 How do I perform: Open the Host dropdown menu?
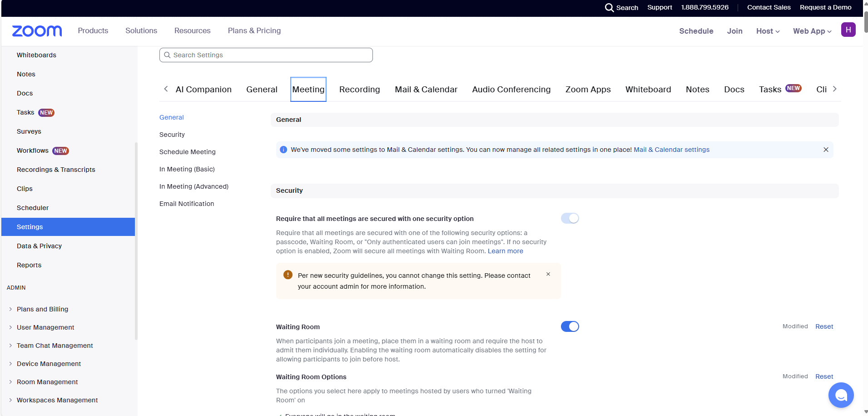[768, 31]
